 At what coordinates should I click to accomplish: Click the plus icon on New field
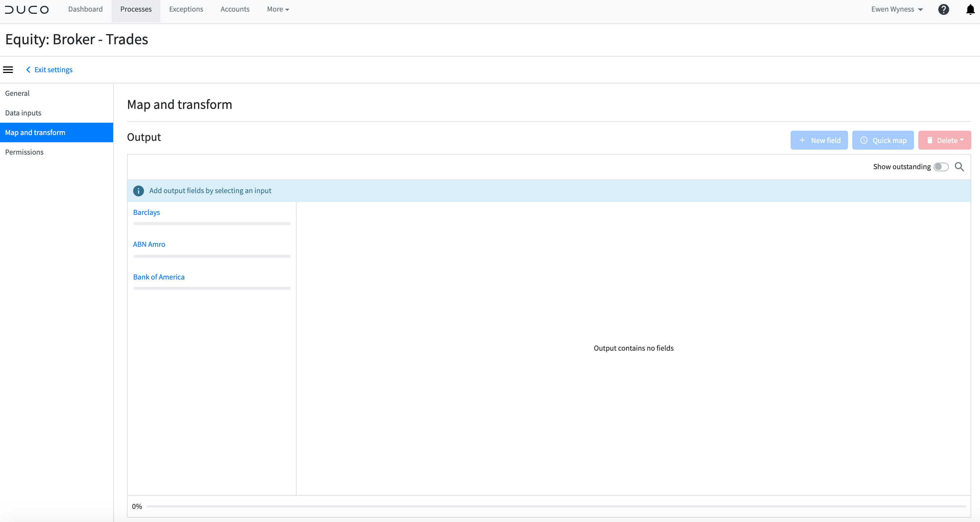click(802, 140)
